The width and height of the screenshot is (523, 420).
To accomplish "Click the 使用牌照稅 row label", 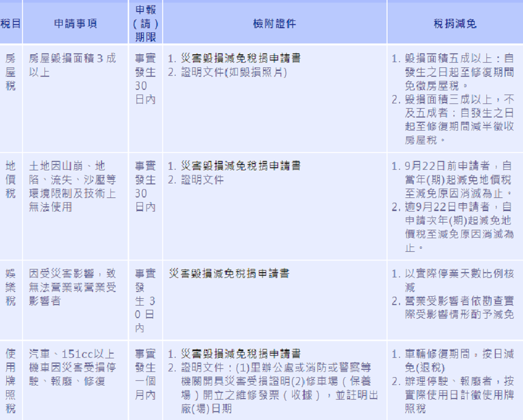I will click(10, 381).
